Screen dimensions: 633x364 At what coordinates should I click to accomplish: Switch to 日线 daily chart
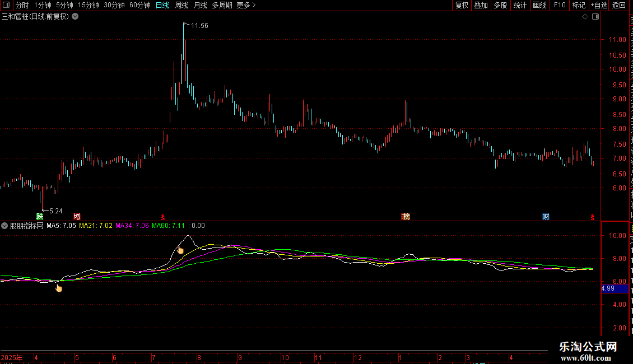coord(162,5)
